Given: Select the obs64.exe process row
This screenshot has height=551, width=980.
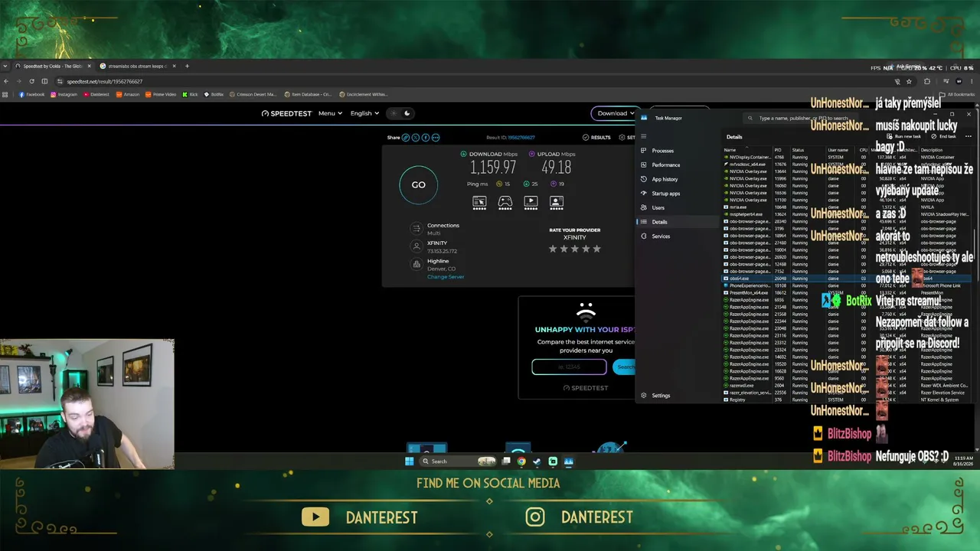Looking at the screenshot, I should click(x=847, y=279).
